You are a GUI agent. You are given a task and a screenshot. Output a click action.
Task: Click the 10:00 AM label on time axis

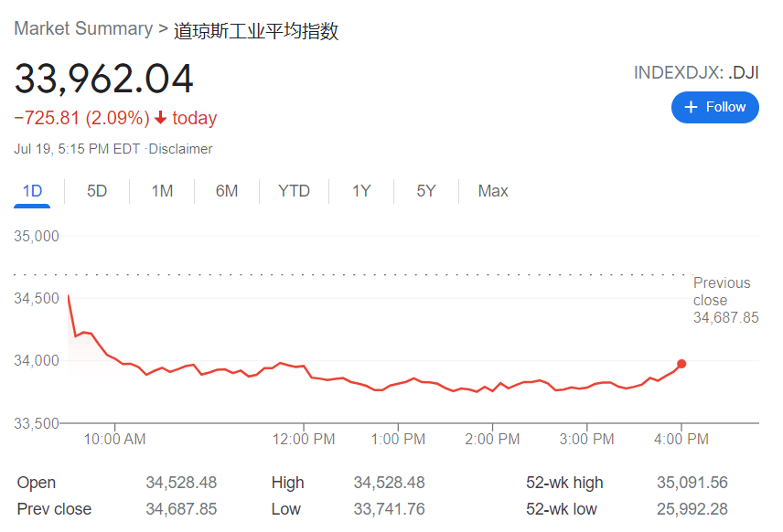point(114,440)
